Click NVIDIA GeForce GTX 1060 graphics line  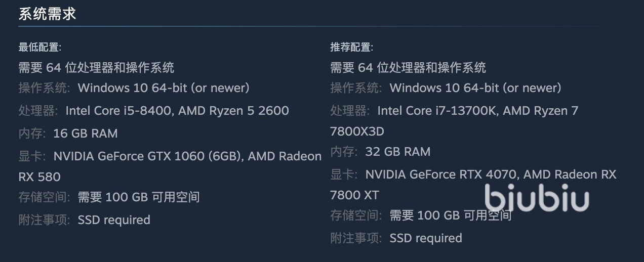[187, 156]
